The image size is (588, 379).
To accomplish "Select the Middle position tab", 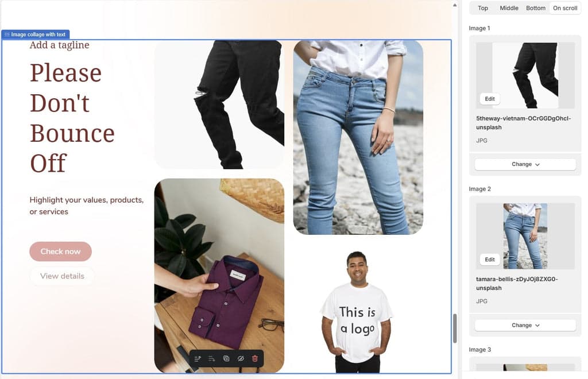I will tap(509, 8).
